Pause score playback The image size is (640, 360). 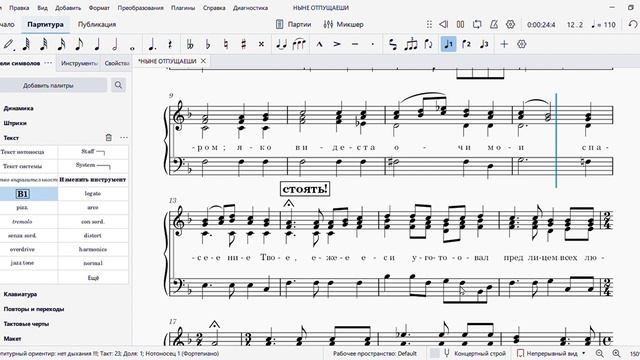(460, 24)
